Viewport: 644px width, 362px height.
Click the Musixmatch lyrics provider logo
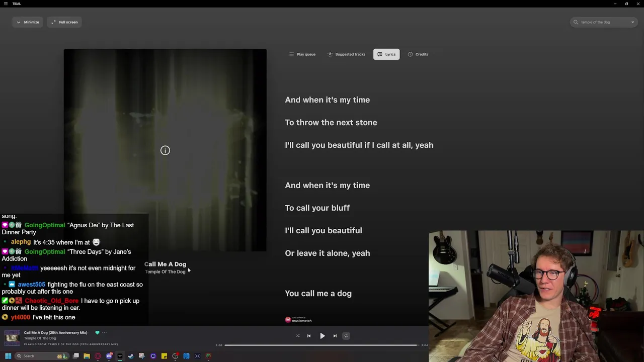tap(298, 319)
